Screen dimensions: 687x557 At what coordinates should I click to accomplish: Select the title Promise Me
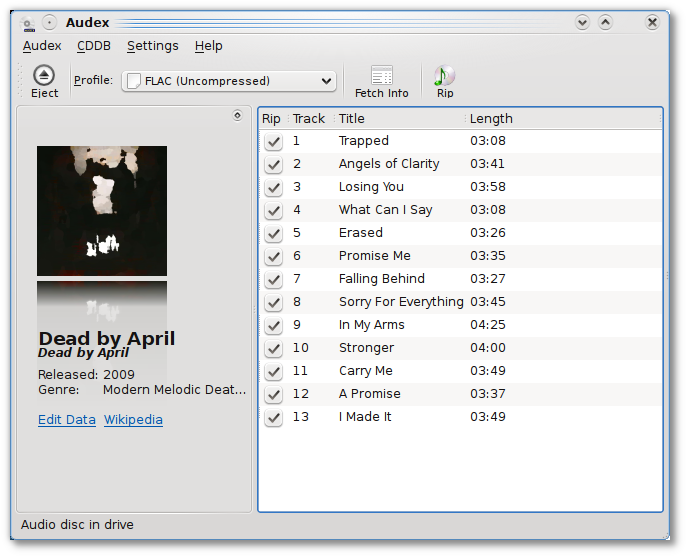pyautogui.click(x=375, y=255)
